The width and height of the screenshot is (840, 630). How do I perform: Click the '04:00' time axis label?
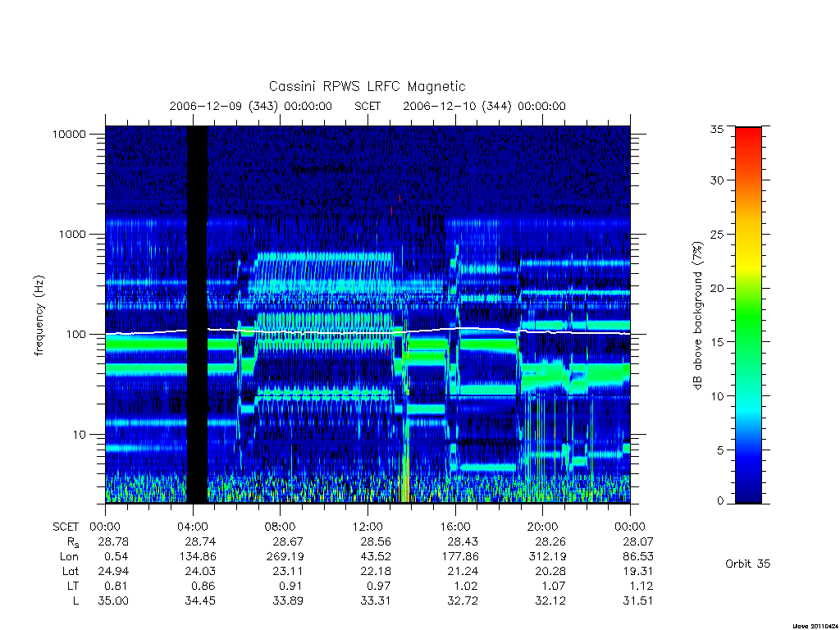(x=192, y=527)
